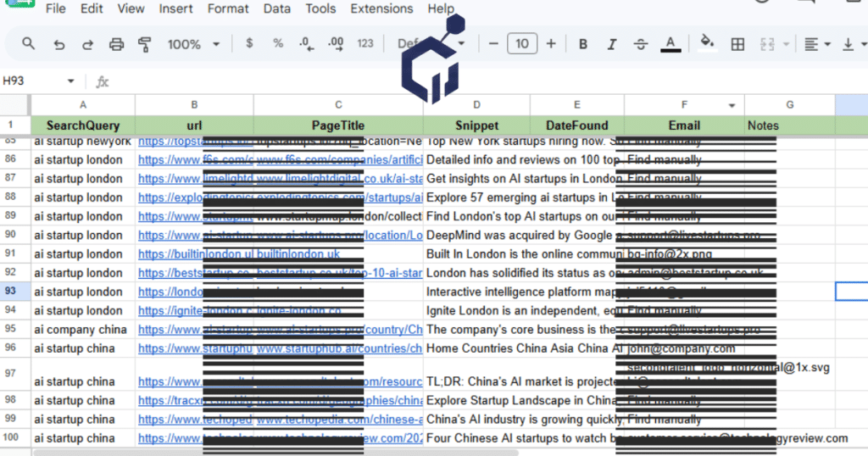The image size is (868, 456).
Task: Click the Notes header cell
Action: [789, 125]
